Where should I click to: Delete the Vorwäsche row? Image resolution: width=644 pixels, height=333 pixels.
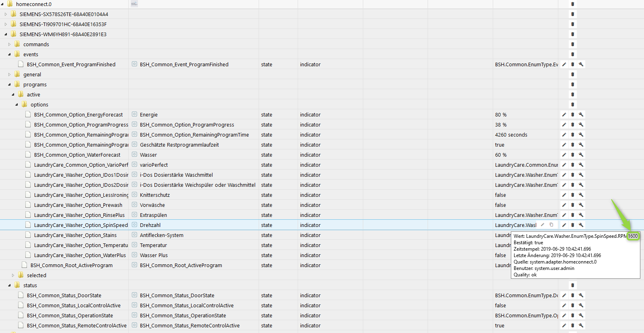click(573, 205)
